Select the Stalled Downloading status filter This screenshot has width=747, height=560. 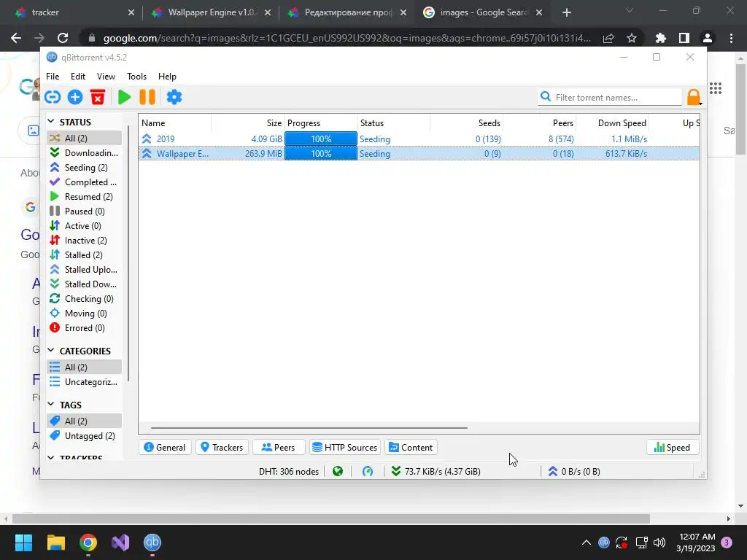84,284
